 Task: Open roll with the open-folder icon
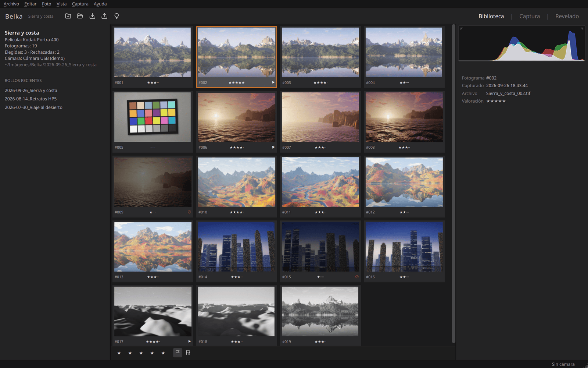pos(80,16)
